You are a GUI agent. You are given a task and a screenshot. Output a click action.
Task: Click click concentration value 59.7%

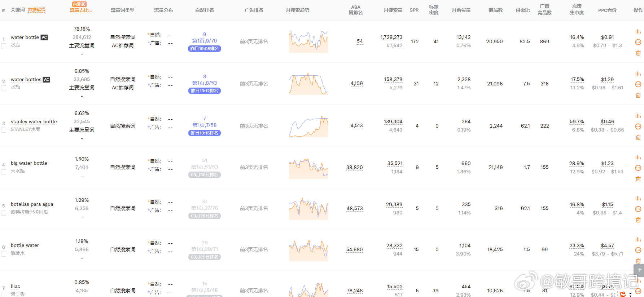click(577, 122)
